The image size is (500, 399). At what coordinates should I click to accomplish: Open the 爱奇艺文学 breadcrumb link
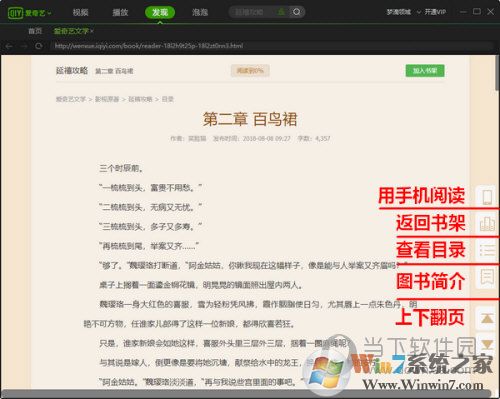tap(71, 99)
